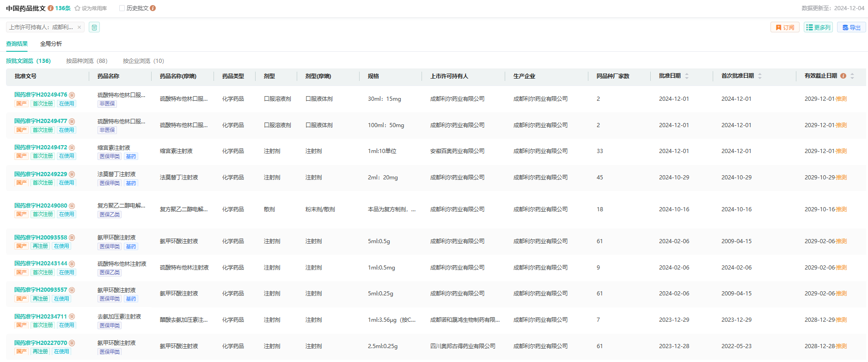The width and height of the screenshot is (868, 362).
Task: Sort by 批准日期 column arrows
Action: pyautogui.click(x=687, y=76)
